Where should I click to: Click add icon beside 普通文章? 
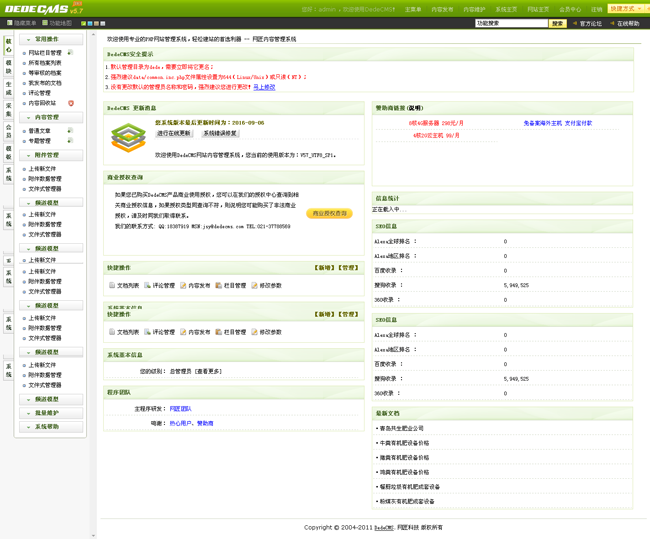tap(70, 131)
